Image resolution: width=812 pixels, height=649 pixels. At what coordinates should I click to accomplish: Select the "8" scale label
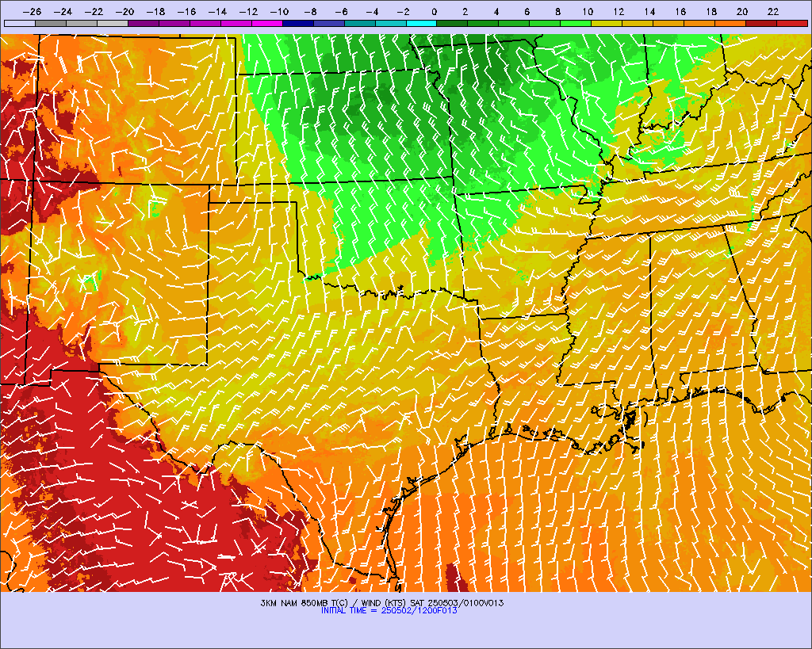[557, 11]
